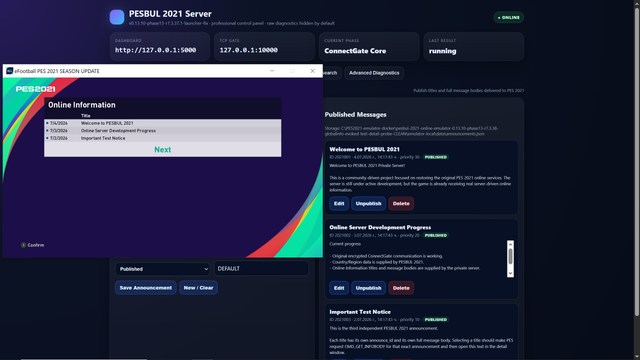Click the DEFAULT input field
The height and width of the screenshot is (360, 640).
[x=261, y=269]
